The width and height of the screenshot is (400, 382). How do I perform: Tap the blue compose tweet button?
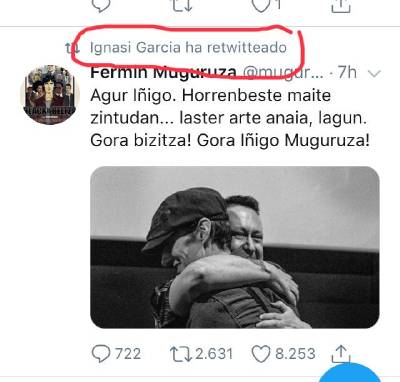tap(350, 373)
